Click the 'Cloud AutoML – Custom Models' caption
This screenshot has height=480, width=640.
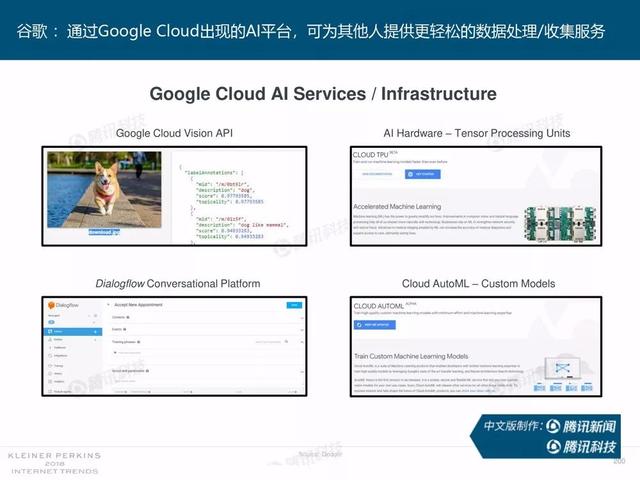[478, 283]
